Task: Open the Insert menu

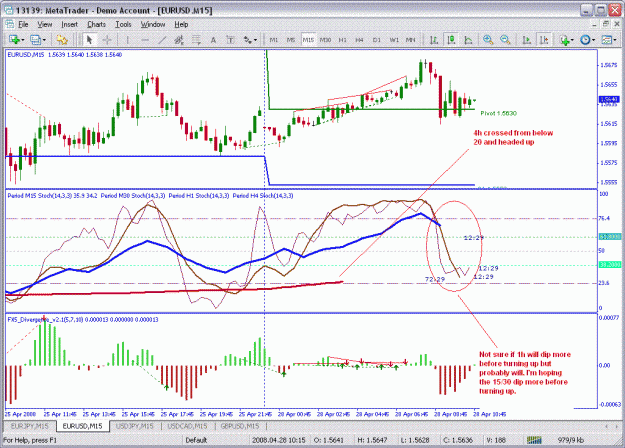Action: coord(69,24)
